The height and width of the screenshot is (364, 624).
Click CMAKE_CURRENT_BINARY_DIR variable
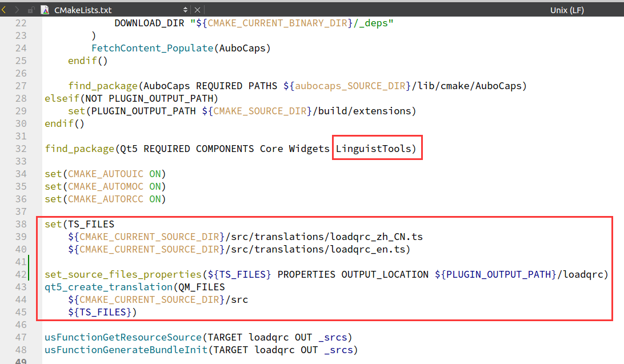click(x=277, y=23)
